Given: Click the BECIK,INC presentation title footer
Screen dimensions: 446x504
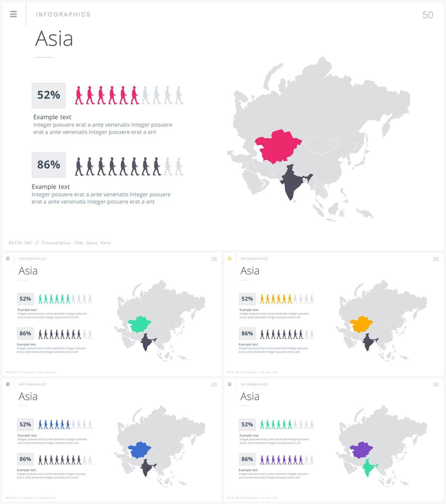Looking at the screenshot, I should coord(60,243).
